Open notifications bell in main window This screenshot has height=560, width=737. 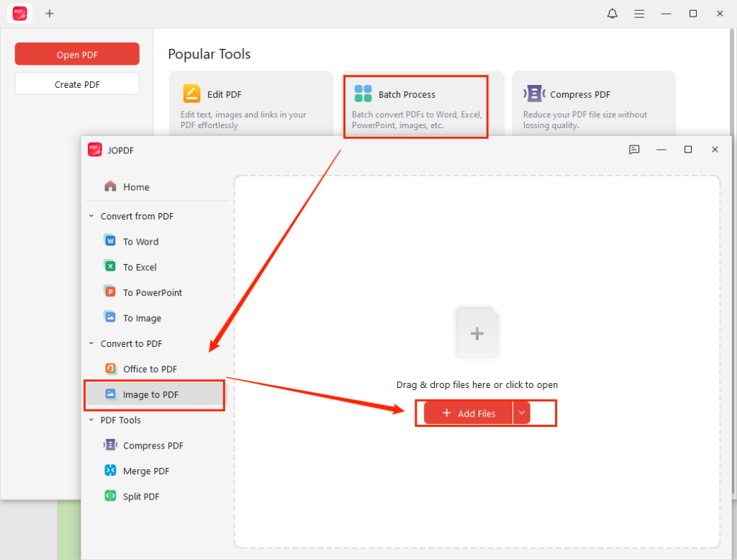[x=612, y=14]
